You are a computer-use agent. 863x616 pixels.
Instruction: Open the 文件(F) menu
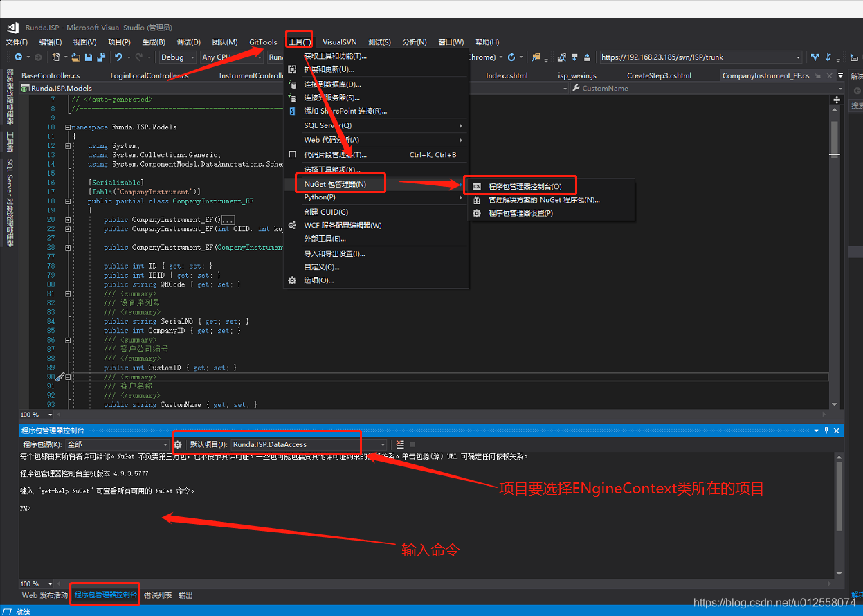point(16,42)
